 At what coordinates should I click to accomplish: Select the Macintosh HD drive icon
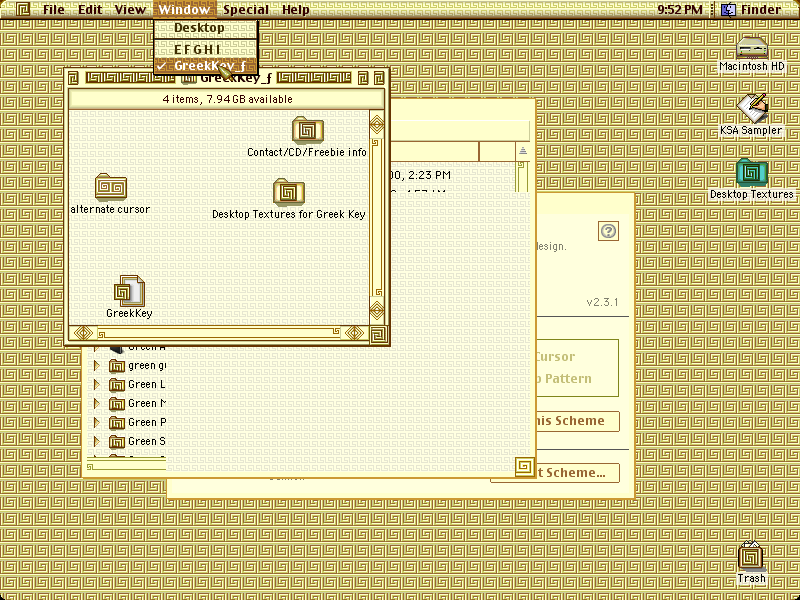point(752,48)
